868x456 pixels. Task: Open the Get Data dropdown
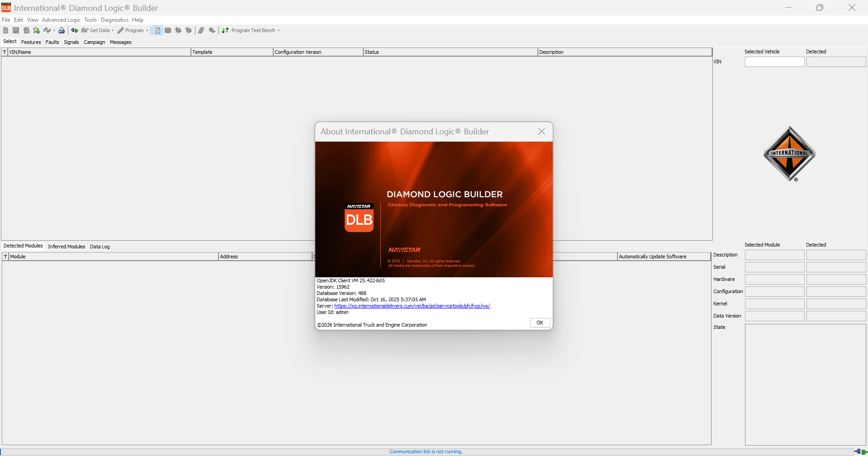[x=98, y=30]
